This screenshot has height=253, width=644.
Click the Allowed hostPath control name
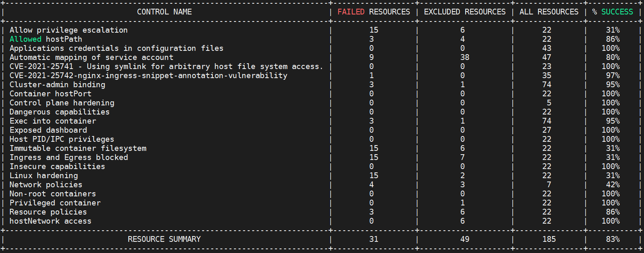pos(46,39)
